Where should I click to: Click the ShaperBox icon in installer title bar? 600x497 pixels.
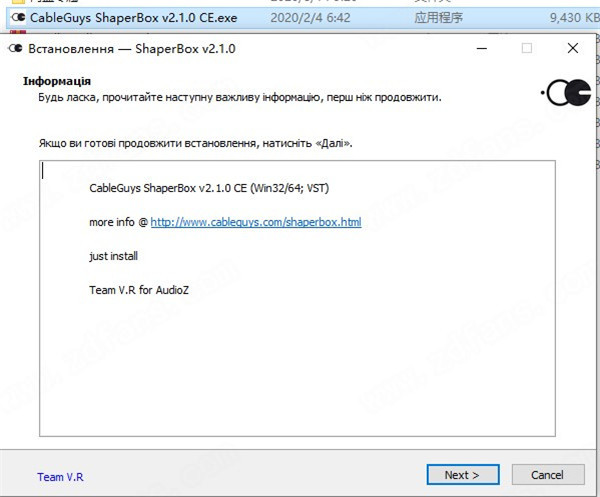tap(15, 49)
